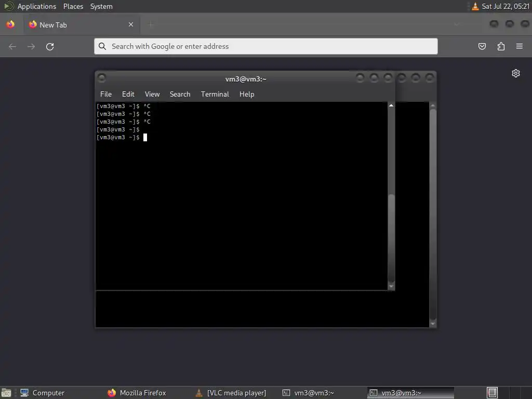This screenshot has width=532, height=399.
Task: Click the front terminal window menu button at the left of its title bar
Action: [101, 78]
